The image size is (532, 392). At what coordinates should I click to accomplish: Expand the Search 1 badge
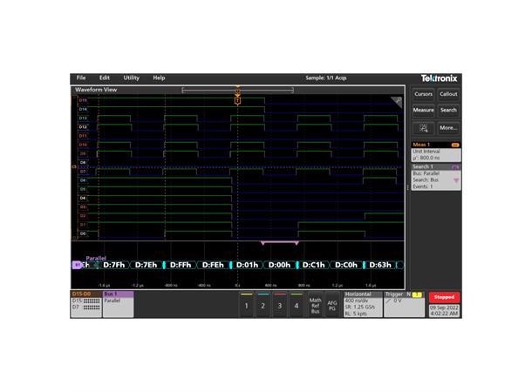tap(435, 174)
